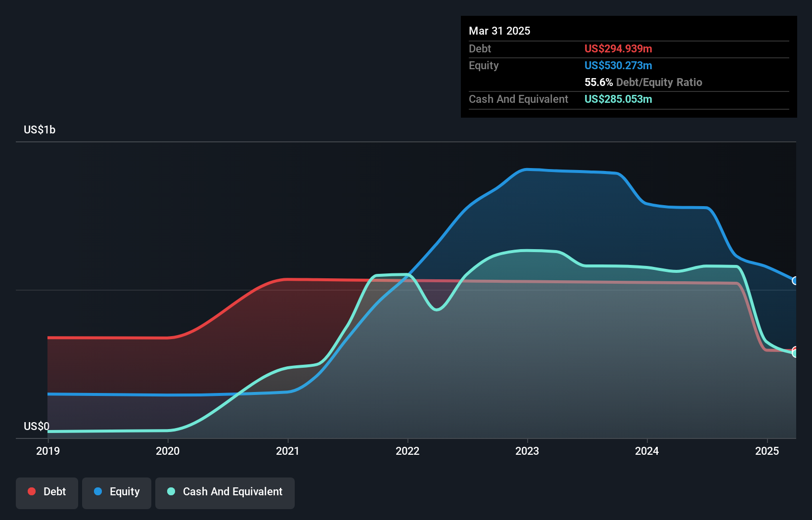Click the Mar 31 2025 tooltip date
812x520 pixels.
point(499,31)
